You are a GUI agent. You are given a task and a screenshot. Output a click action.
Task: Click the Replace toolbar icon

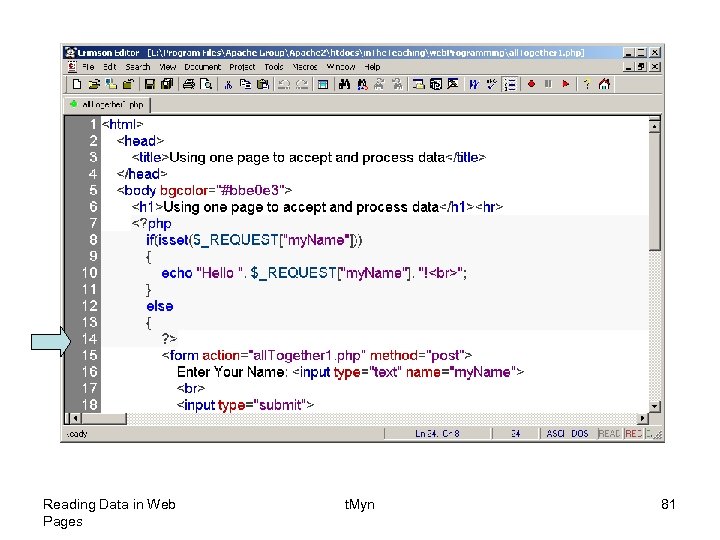pos(362,84)
